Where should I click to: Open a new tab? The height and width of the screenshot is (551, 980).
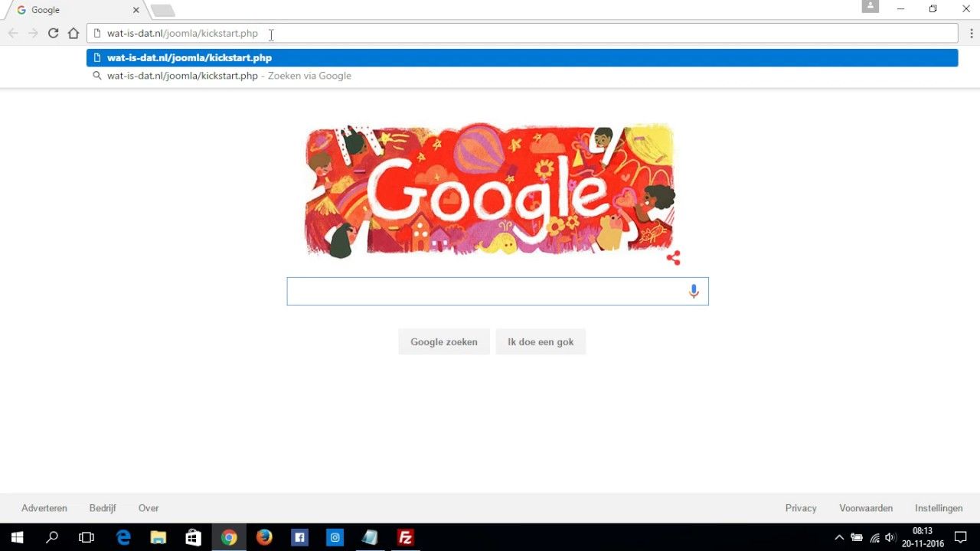pos(162,11)
